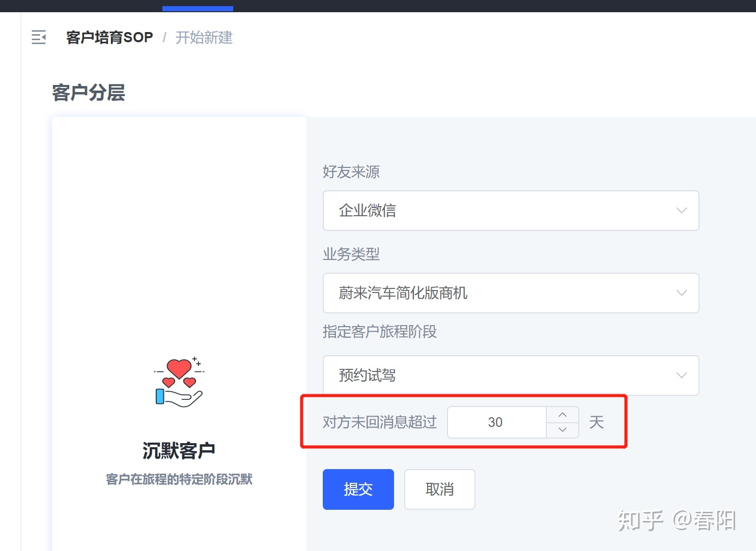Image resolution: width=756 pixels, height=551 pixels.
Task: Click the 沉默客户 hearts-in-hand icon
Action: (179, 382)
